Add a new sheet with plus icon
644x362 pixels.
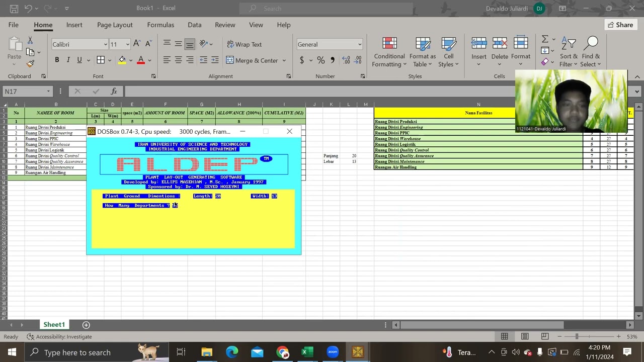point(86,325)
